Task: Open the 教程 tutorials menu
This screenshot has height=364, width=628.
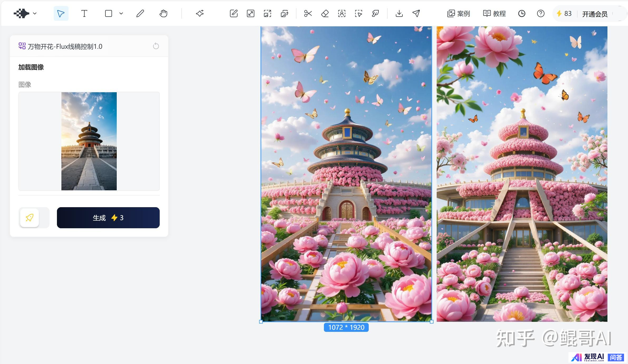Action: [494, 13]
